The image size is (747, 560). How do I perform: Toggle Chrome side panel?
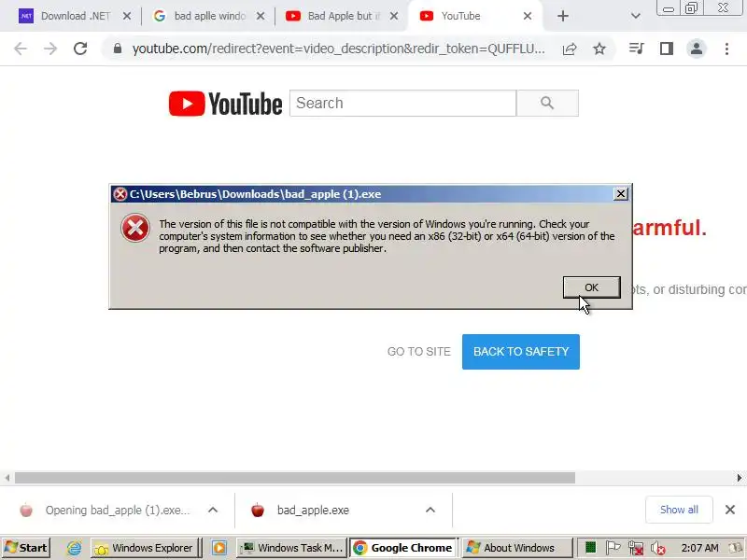667,49
